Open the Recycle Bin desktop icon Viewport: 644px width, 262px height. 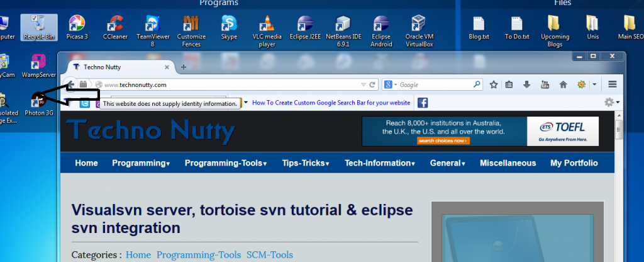[39, 27]
